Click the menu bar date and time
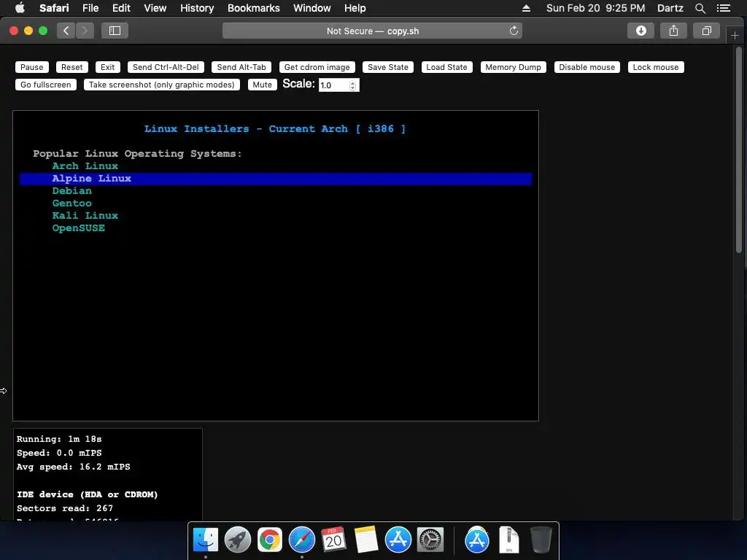Viewport: 747px width, 560px height. tap(595, 8)
